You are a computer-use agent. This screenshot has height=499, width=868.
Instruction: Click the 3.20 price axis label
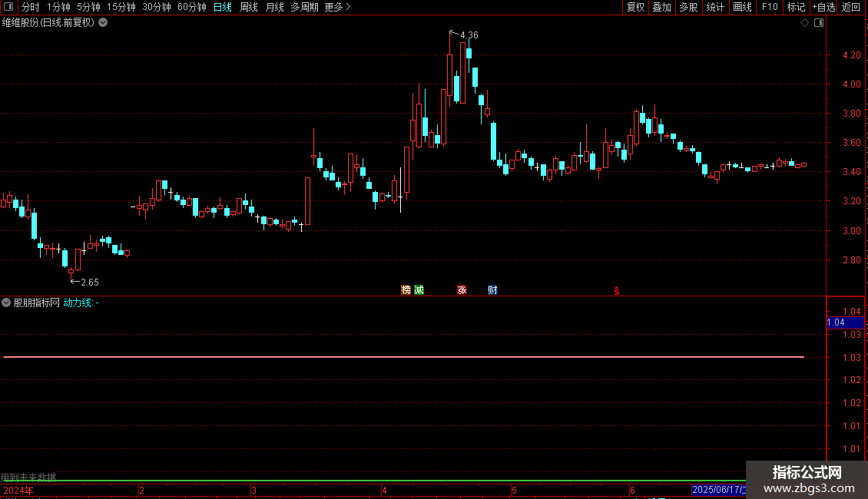[851, 201]
